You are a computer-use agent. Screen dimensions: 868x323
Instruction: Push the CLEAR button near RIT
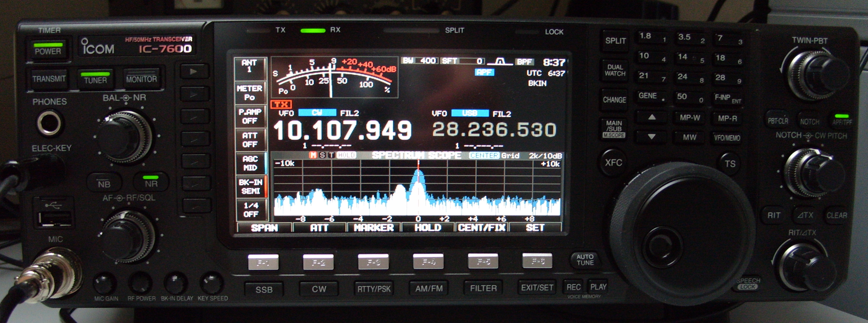(x=837, y=215)
